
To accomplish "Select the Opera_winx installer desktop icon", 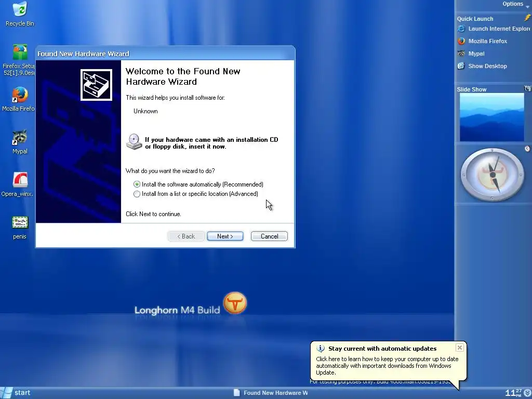I will [x=20, y=180].
